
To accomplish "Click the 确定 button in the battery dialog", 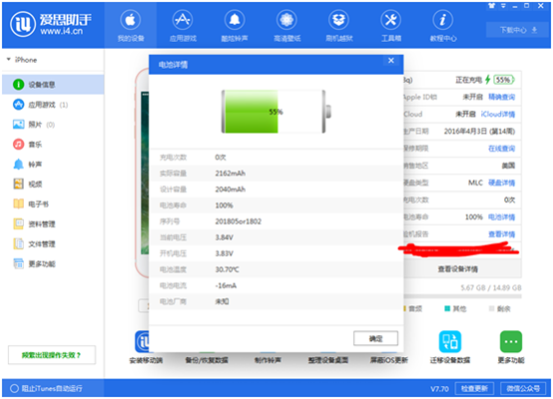I will (x=376, y=339).
